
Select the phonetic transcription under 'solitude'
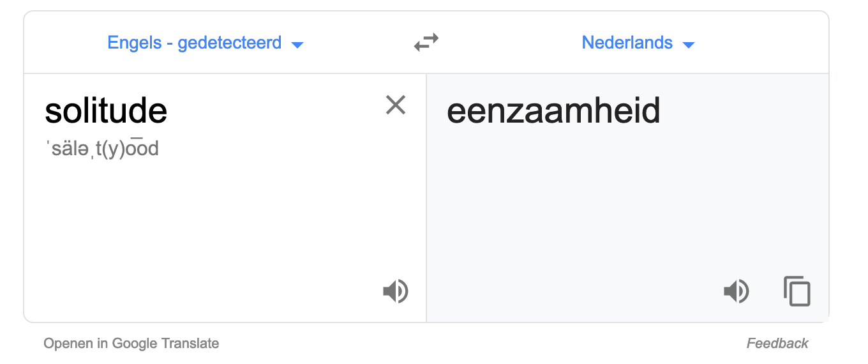[x=101, y=149]
